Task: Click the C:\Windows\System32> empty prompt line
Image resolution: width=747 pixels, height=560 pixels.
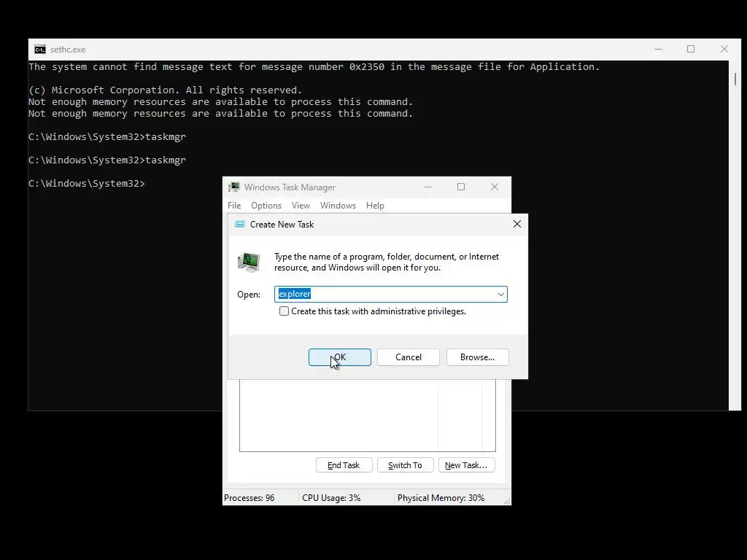Action: pyautogui.click(x=87, y=183)
